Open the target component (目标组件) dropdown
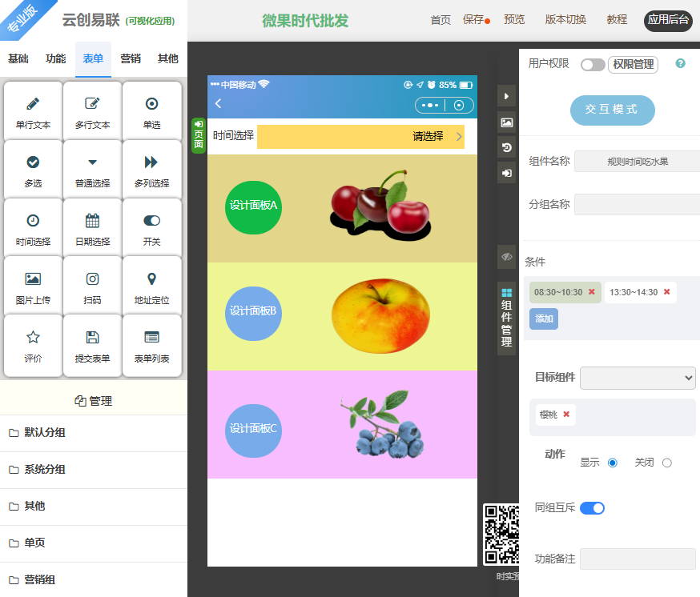Screen dimensions: 700x597 point(638,378)
